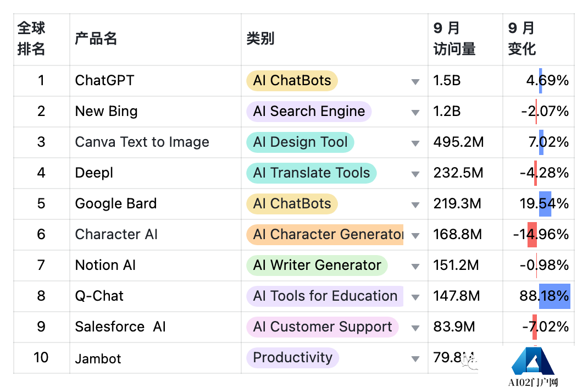Click the AI ChatBots tag for ChatGPT
This screenshot has width=588, height=387.
pyautogui.click(x=292, y=80)
